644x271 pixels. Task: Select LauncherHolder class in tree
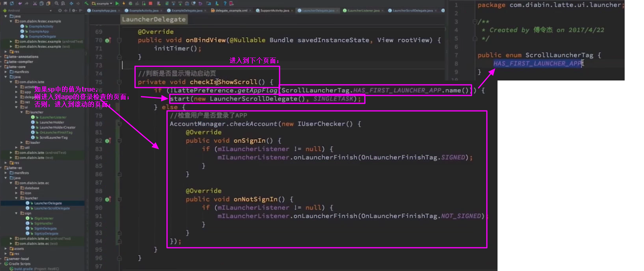point(52,122)
